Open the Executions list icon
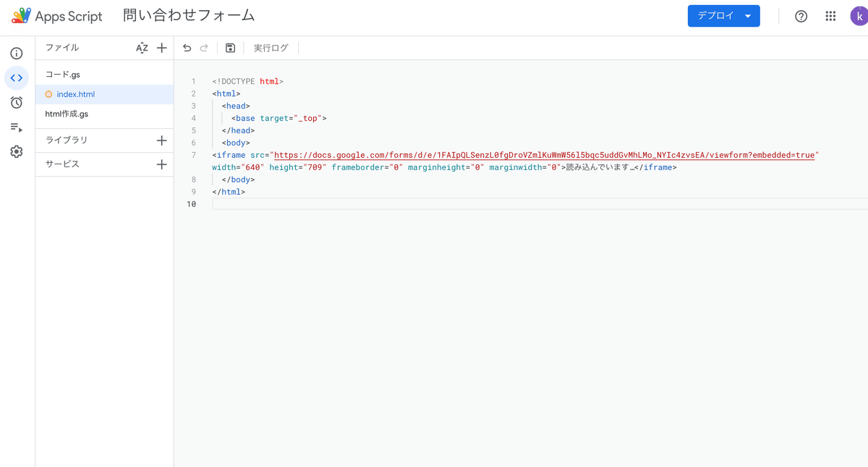This screenshot has height=467, width=868. click(x=16, y=127)
